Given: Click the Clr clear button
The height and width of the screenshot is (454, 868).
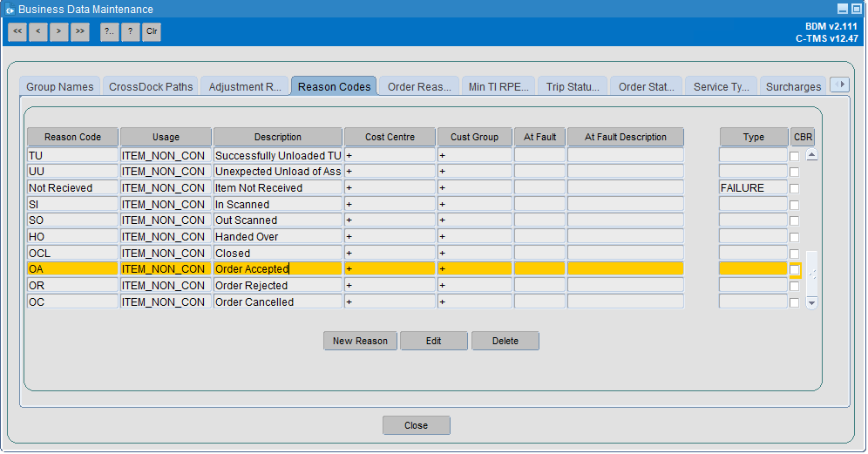Looking at the screenshot, I should (152, 31).
